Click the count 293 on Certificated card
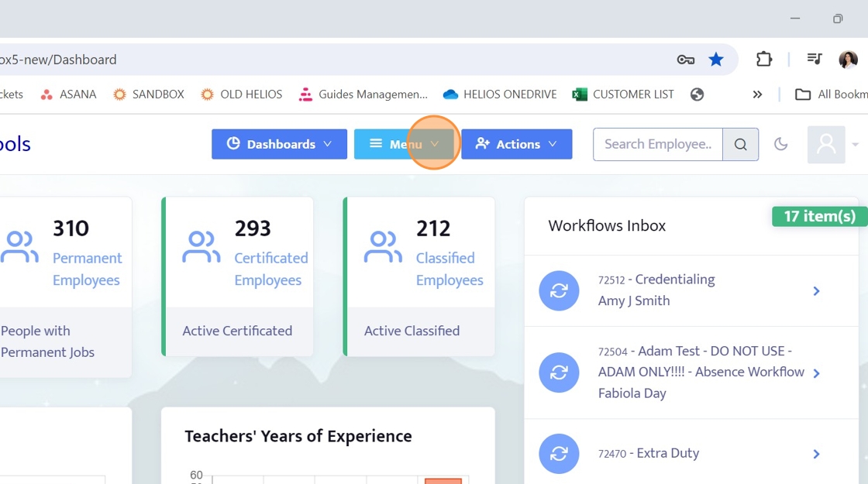Viewport: 868px width, 484px height. [253, 228]
